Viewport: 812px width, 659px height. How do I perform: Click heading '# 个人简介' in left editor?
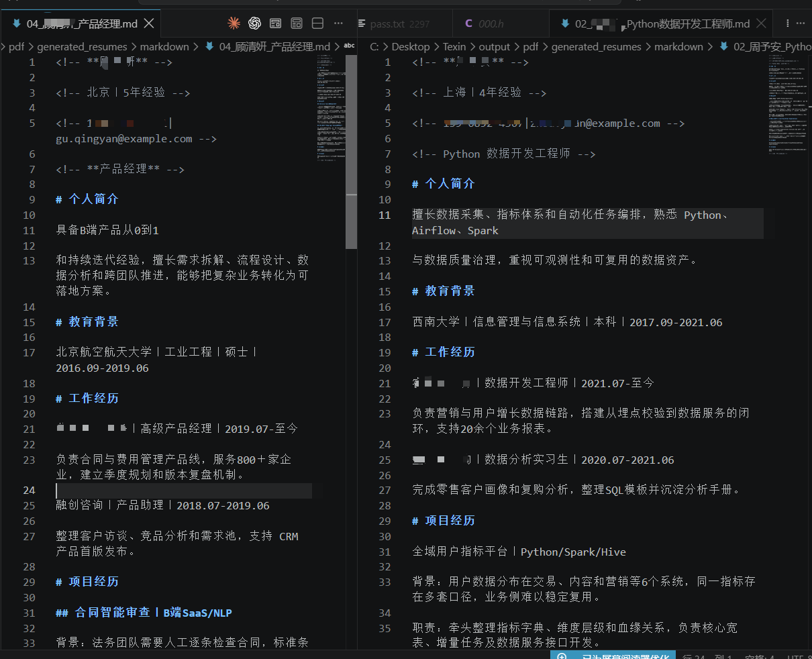[87, 199]
